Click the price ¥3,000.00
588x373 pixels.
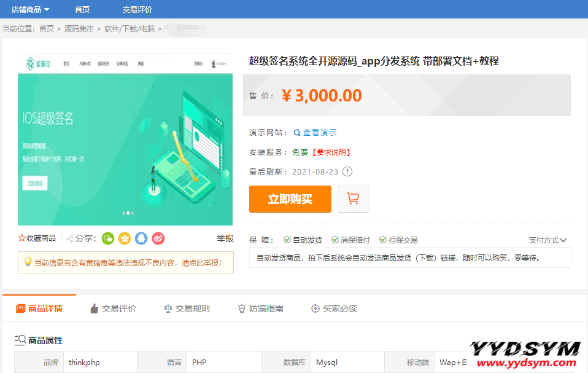click(322, 95)
